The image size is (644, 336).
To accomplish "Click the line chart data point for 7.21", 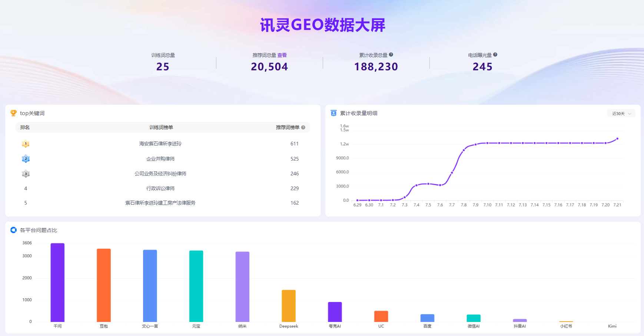I will pos(617,139).
